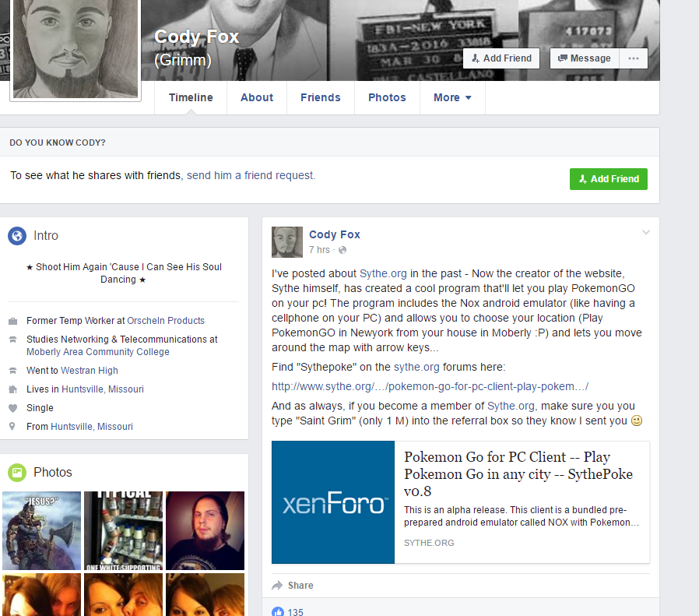The width and height of the screenshot is (699, 616).
Task: Click the heart icon beside Single
Action: (x=13, y=408)
